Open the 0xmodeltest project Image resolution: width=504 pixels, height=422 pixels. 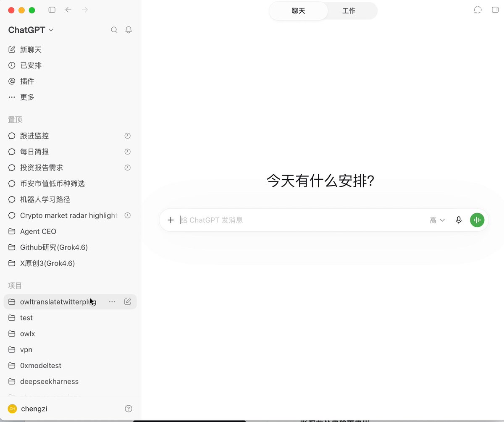click(70, 366)
